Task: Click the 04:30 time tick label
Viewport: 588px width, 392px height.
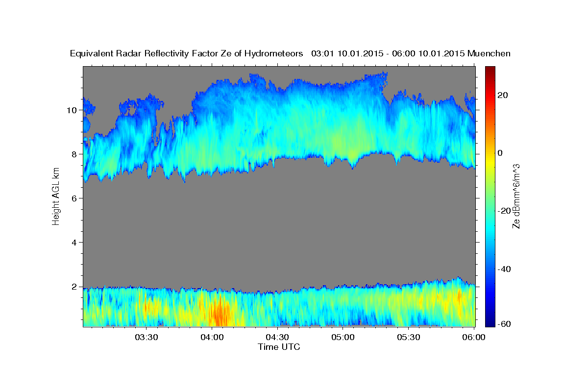Action: coord(277,337)
